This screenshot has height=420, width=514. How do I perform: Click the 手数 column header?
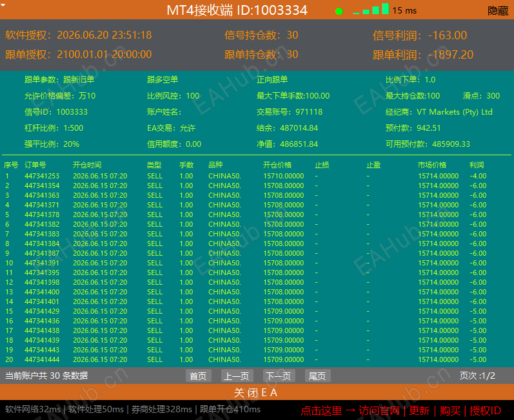pos(186,165)
